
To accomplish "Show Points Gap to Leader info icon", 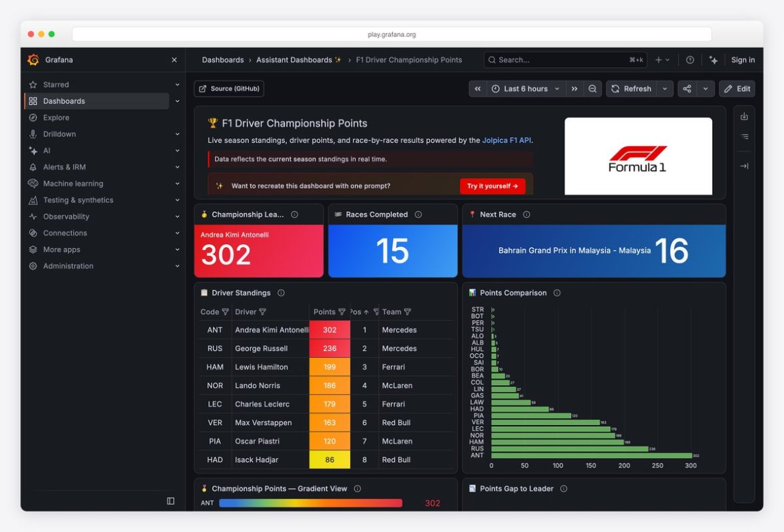I will point(564,489).
